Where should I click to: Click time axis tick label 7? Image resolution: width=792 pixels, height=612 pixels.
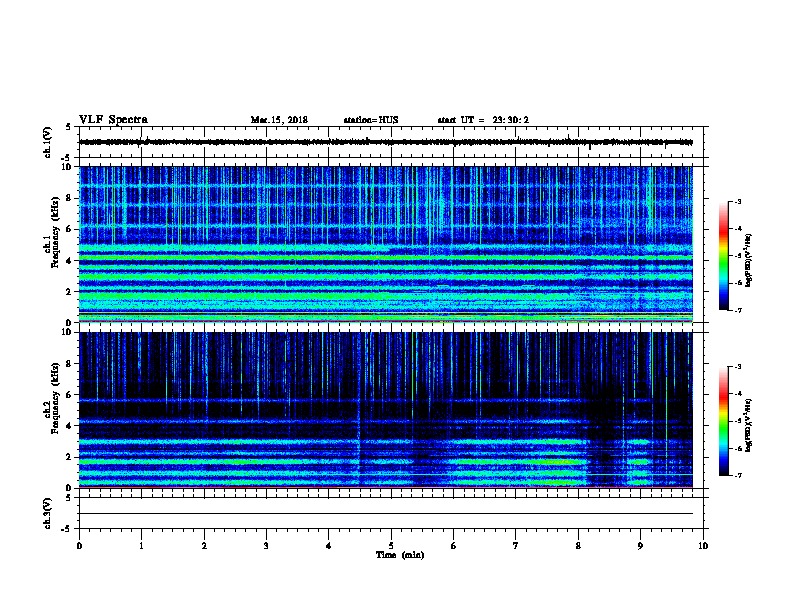point(516,546)
